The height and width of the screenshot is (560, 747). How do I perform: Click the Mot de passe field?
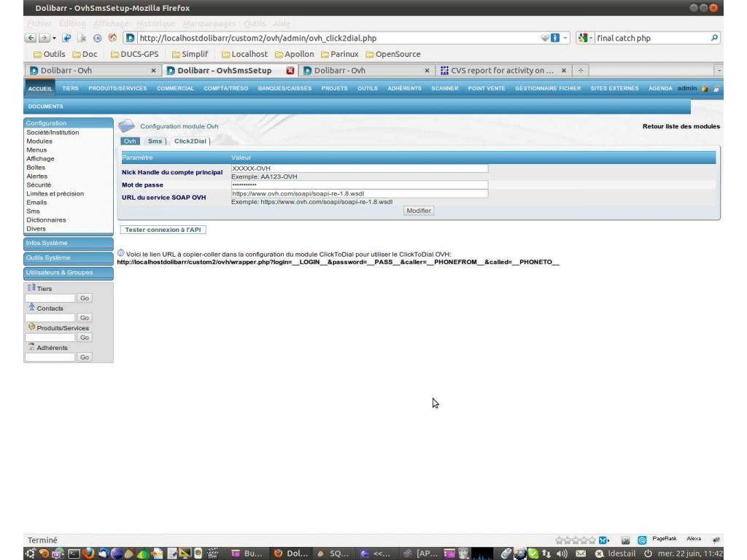pyautogui.click(x=359, y=184)
